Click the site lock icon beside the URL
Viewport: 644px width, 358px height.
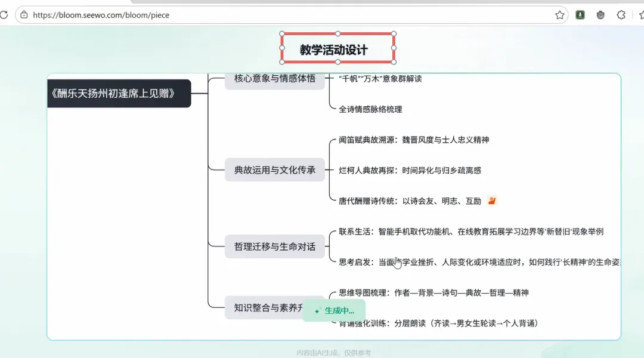24,15
